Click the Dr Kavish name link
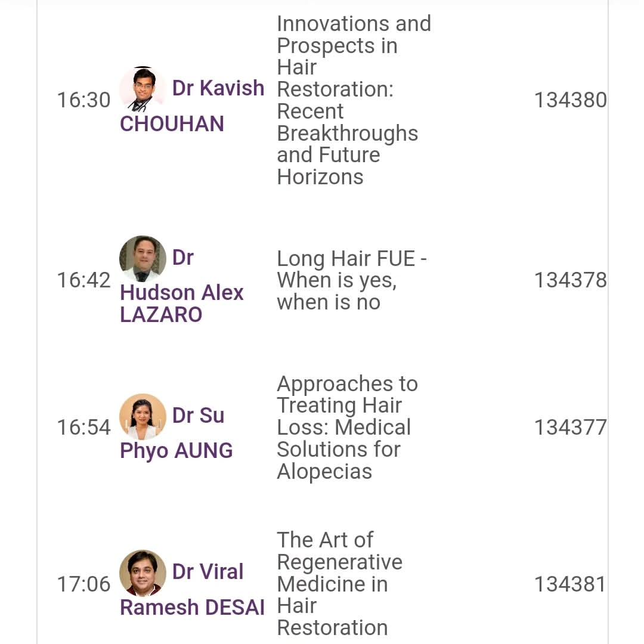 tap(218, 88)
